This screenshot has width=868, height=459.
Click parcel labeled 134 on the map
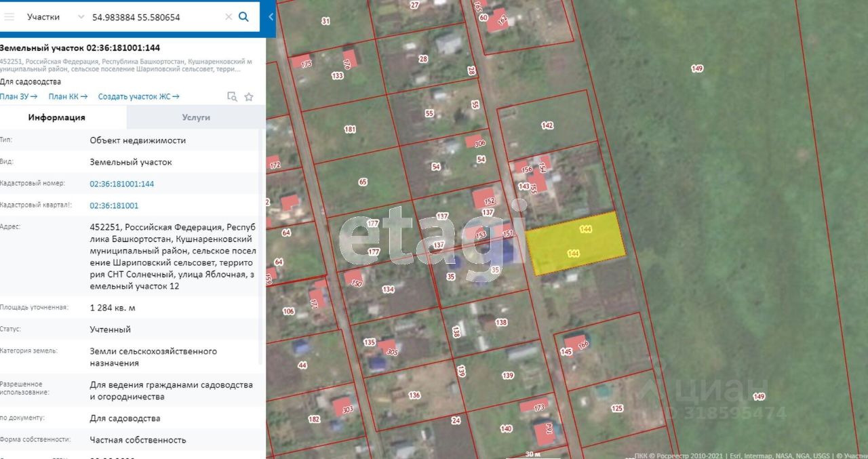388,290
